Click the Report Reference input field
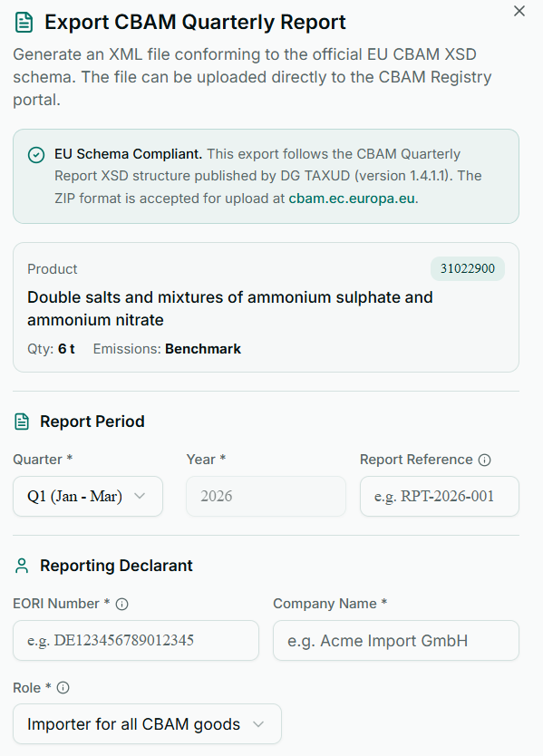The height and width of the screenshot is (756, 543). pos(439,496)
